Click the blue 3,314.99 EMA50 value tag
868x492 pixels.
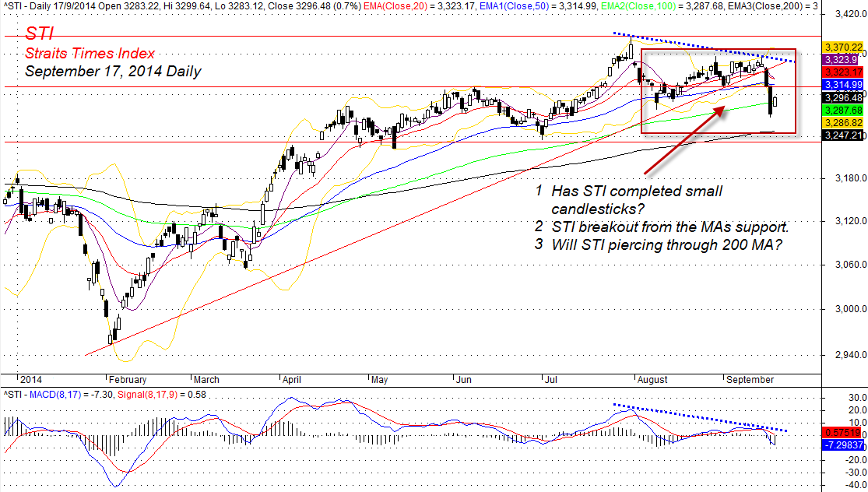(843, 85)
